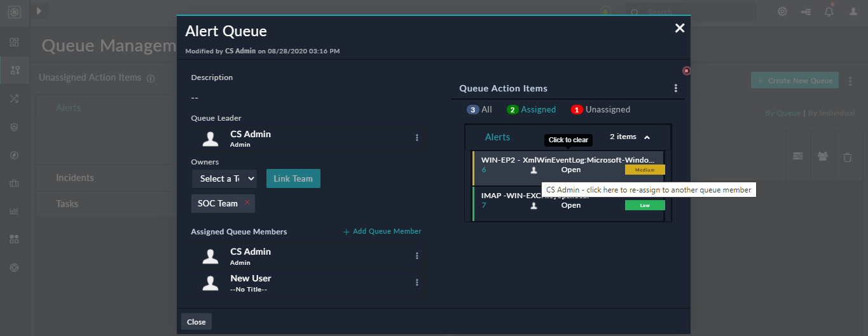The image size is (868, 336).
Task: Click the Low severity badge
Action: [645, 205]
